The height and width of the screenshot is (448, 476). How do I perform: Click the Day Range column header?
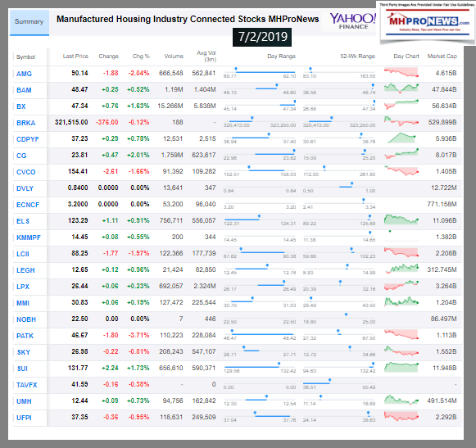281,57
